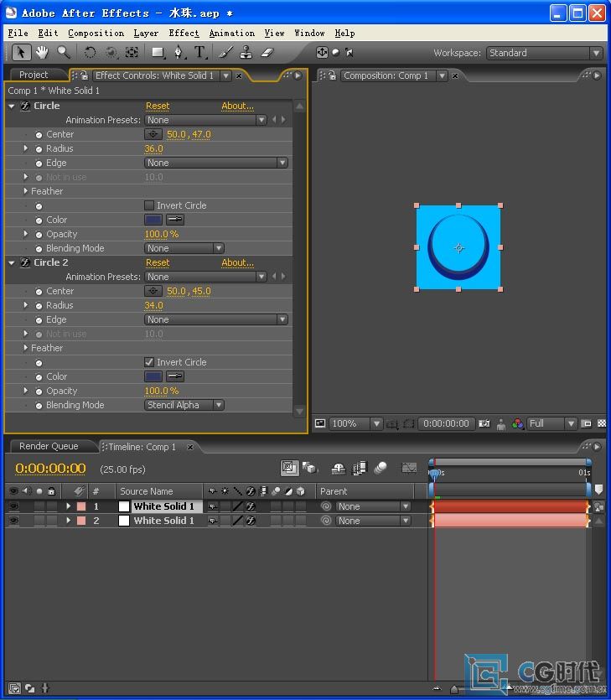Open magnification 100% dropdown
The width and height of the screenshot is (611, 700).
click(x=355, y=423)
